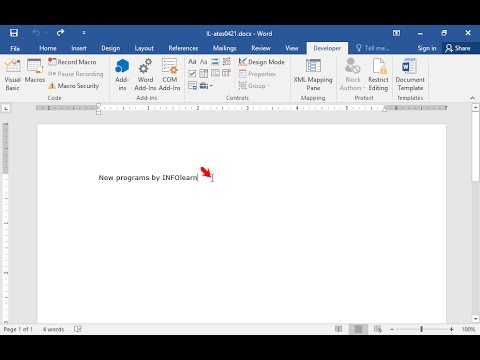480x360 pixels.
Task: Click the Share button
Action: 458,48
